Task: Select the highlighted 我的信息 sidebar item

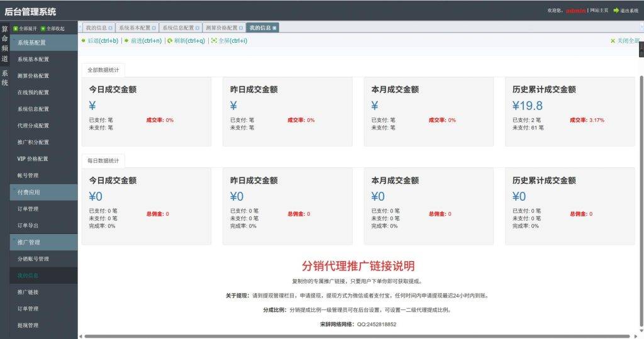Action: tap(43, 275)
